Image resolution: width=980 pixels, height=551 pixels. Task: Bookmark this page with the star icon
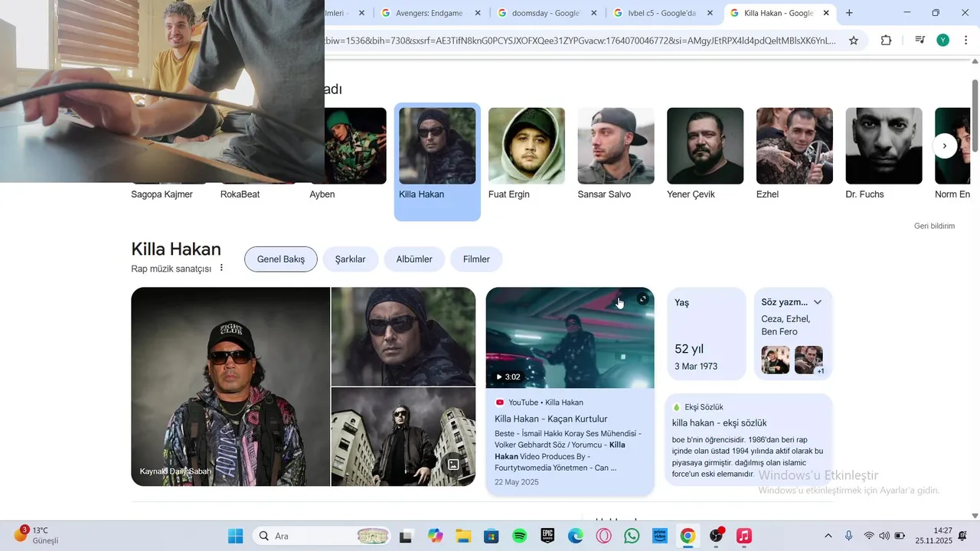[854, 41]
